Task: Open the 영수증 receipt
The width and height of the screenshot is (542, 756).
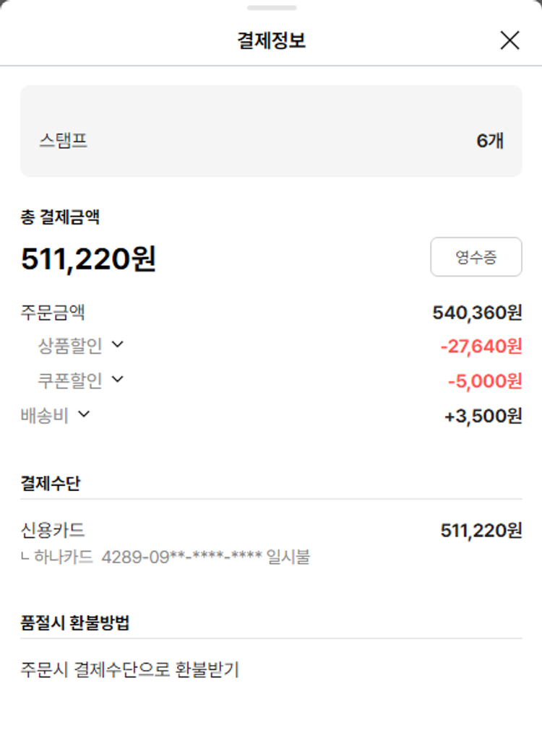Action: click(476, 257)
